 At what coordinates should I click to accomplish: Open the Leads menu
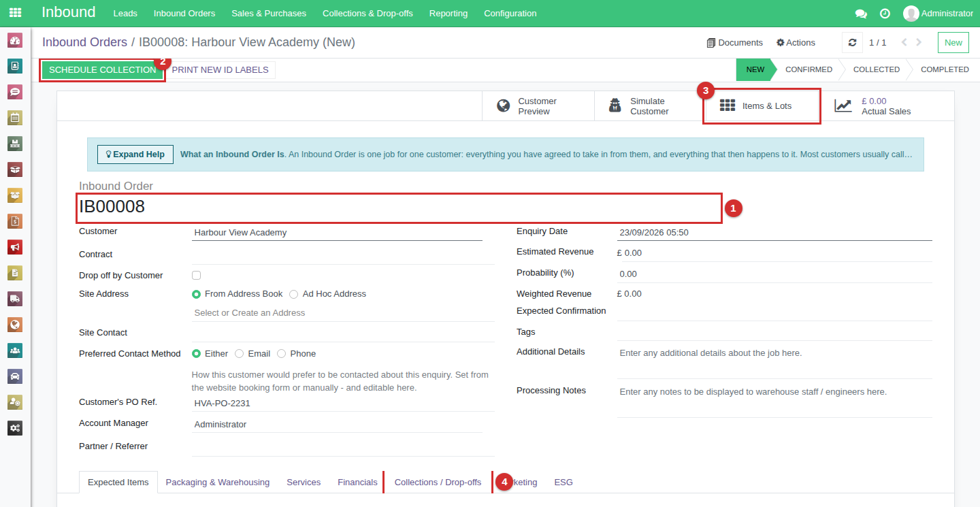coord(125,14)
